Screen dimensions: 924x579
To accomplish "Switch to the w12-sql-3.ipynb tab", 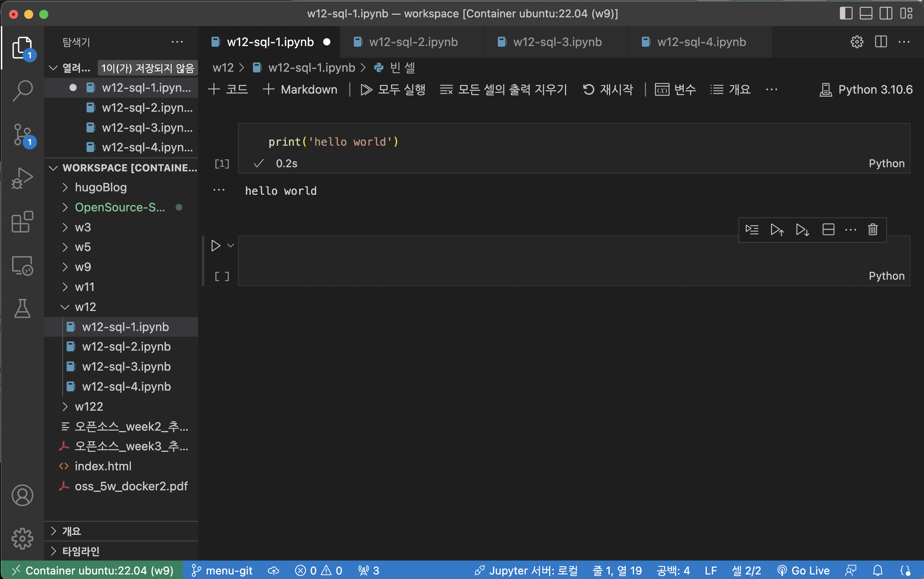I will (557, 42).
